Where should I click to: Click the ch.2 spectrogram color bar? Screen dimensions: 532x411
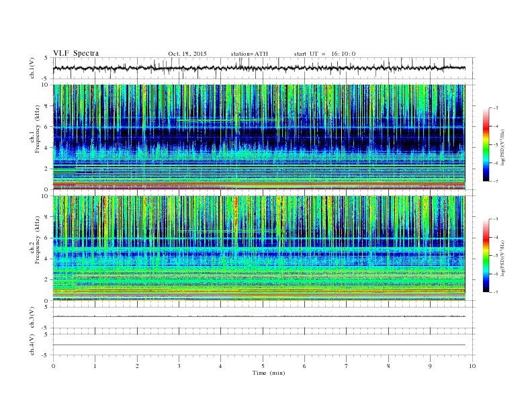click(486, 255)
